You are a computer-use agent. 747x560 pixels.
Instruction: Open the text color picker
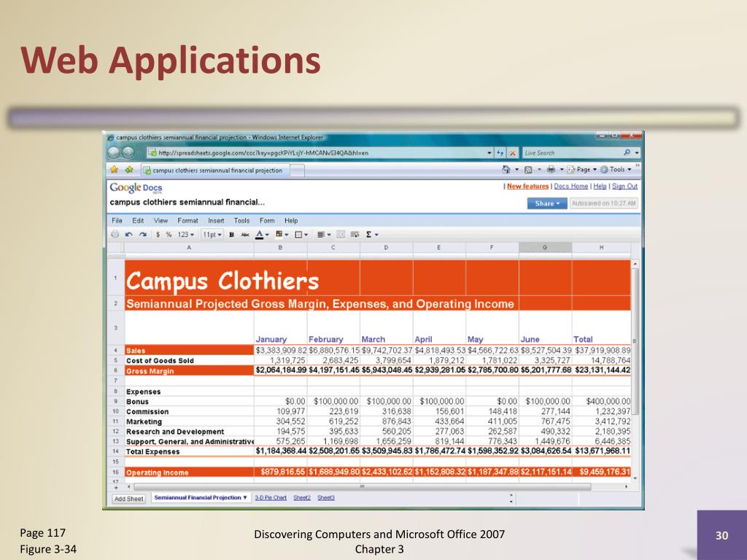coord(262,235)
